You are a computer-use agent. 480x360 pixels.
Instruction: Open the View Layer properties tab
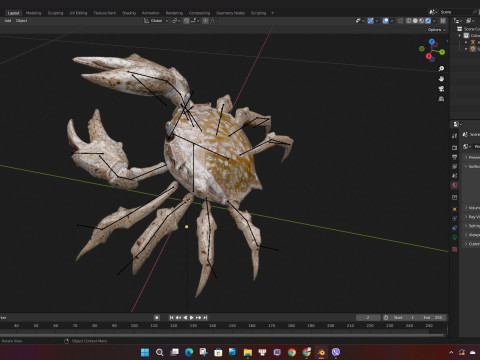click(x=455, y=166)
